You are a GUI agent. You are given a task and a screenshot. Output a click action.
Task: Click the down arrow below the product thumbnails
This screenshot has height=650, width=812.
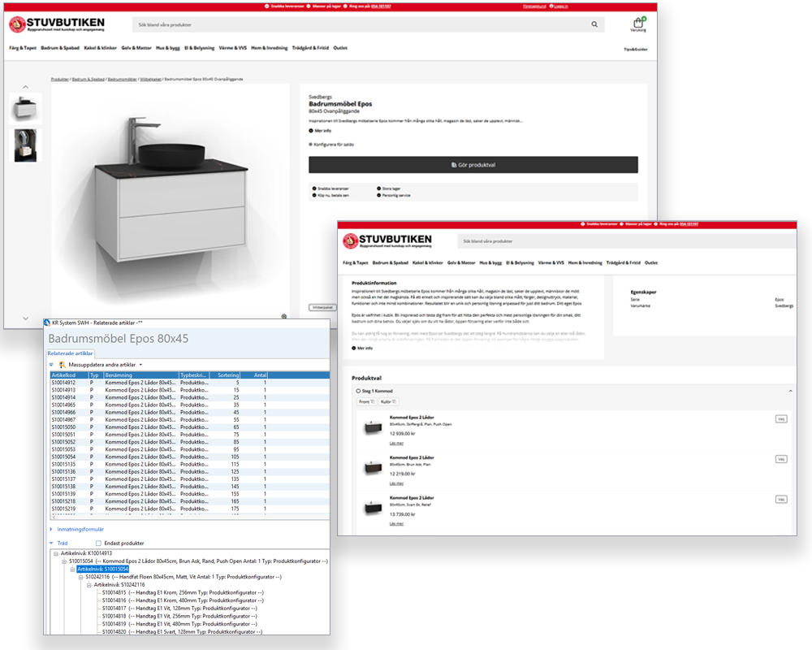[26, 318]
